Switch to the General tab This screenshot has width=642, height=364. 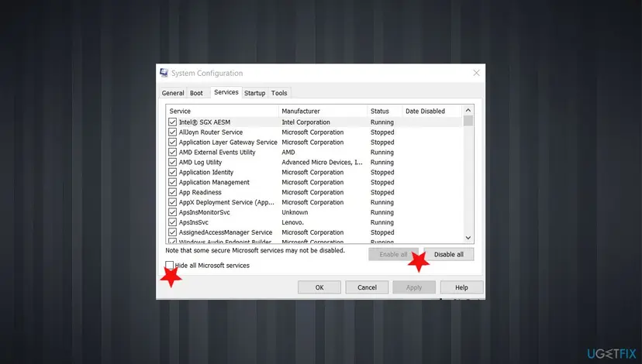pos(173,93)
